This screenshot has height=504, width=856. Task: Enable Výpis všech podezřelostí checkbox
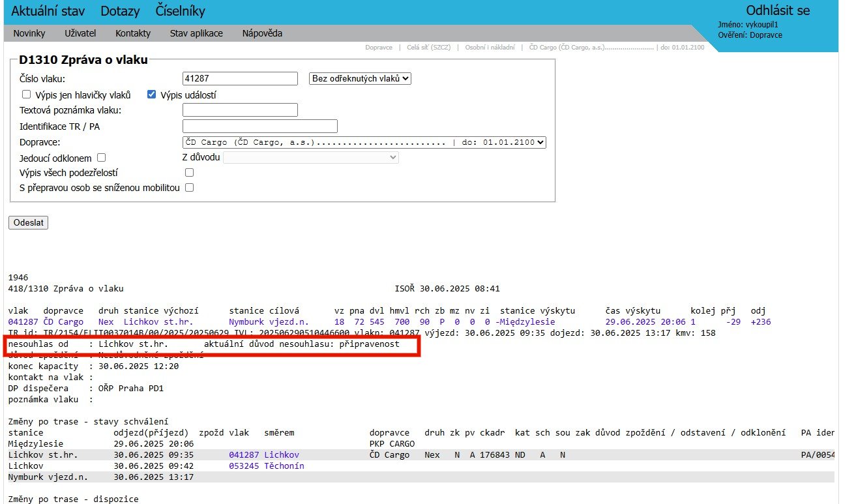tap(189, 173)
